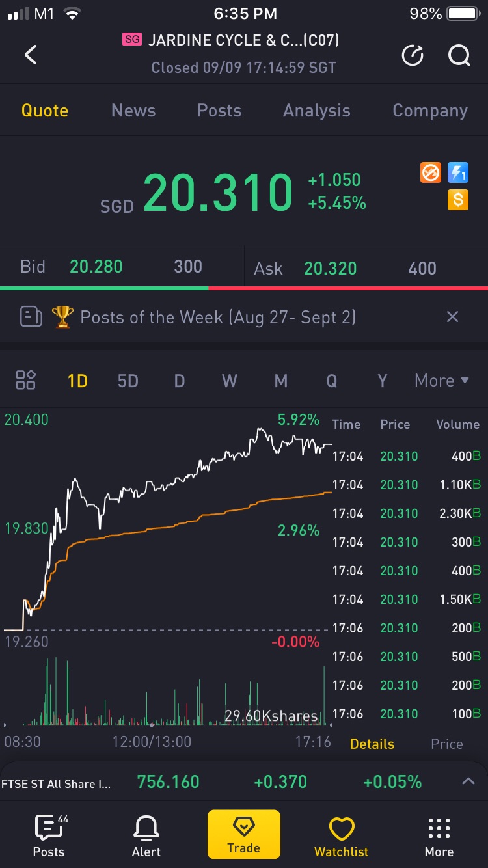Switch to the Quote tab
The height and width of the screenshot is (868, 488).
[45, 111]
